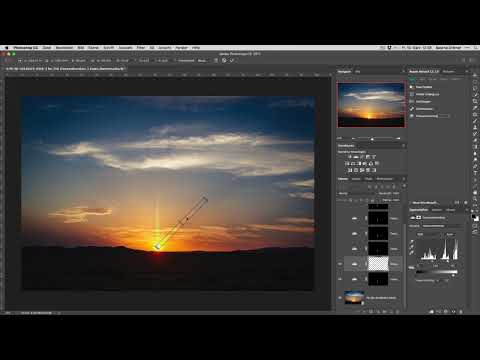Add an Invert adjustment from Korrekturen panel
480x360 pixels.
[x=350, y=170]
